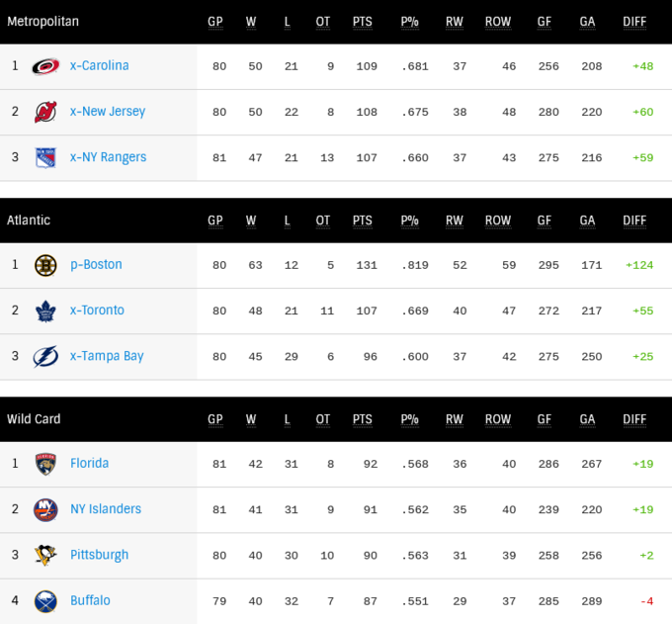Image resolution: width=672 pixels, height=624 pixels.
Task: Sort Metropolitan table by ROW column
Action: (498, 22)
